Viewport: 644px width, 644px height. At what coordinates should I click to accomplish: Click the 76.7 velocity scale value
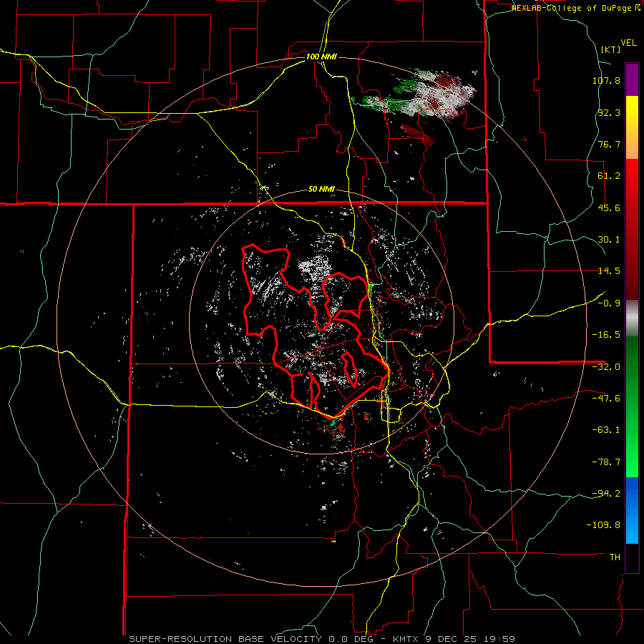(609, 144)
